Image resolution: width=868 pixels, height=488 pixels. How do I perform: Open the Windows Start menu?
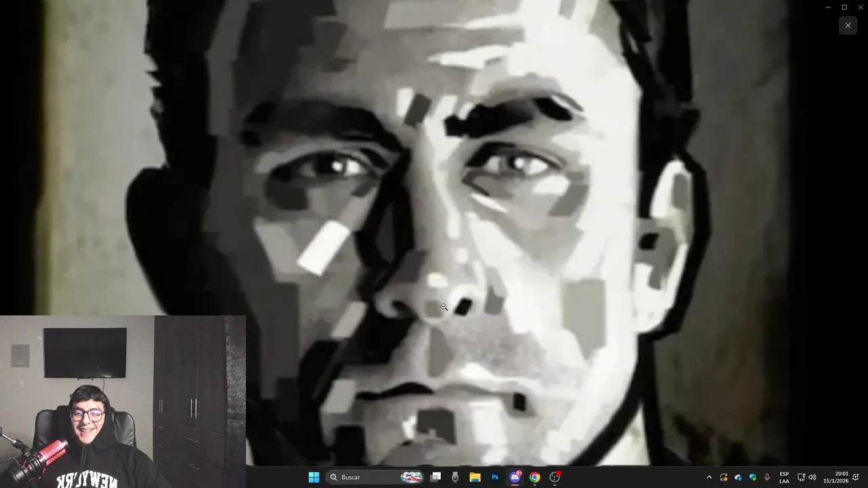click(x=313, y=477)
